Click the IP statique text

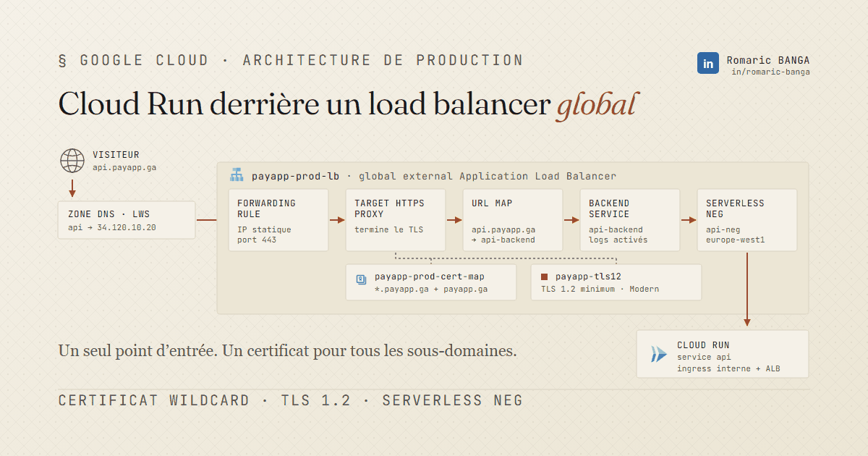point(264,229)
